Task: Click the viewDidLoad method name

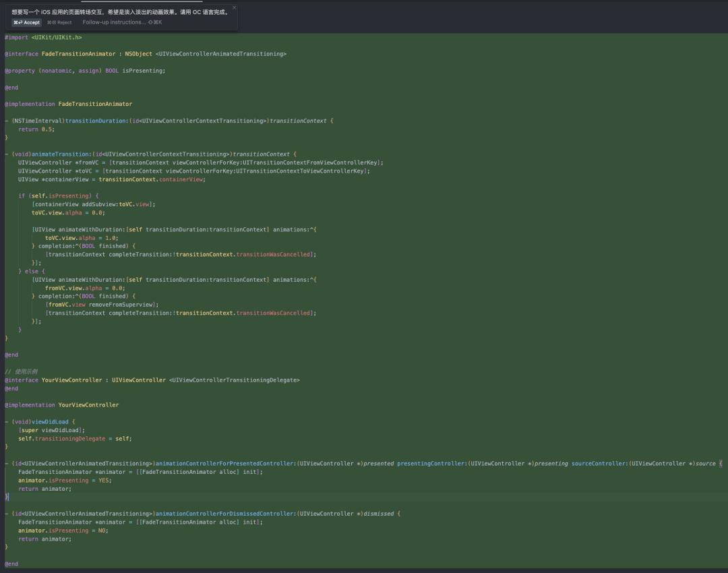Action: click(x=49, y=422)
